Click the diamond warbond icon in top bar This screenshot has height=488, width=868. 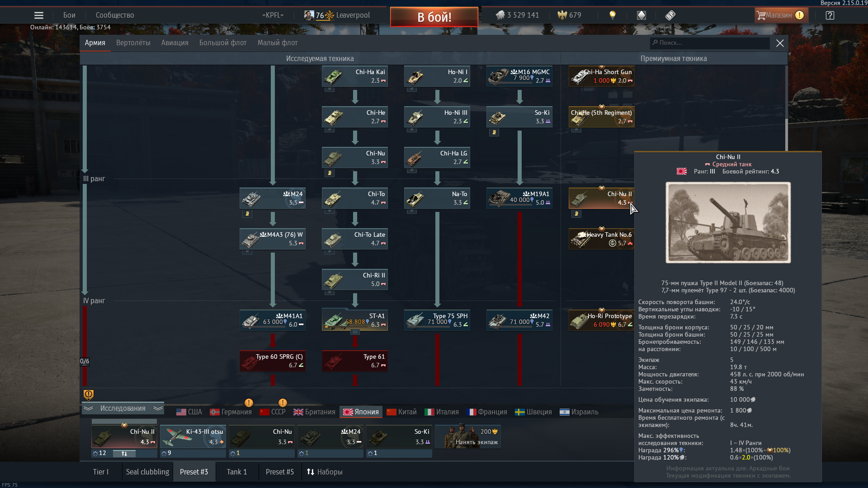coord(642,15)
